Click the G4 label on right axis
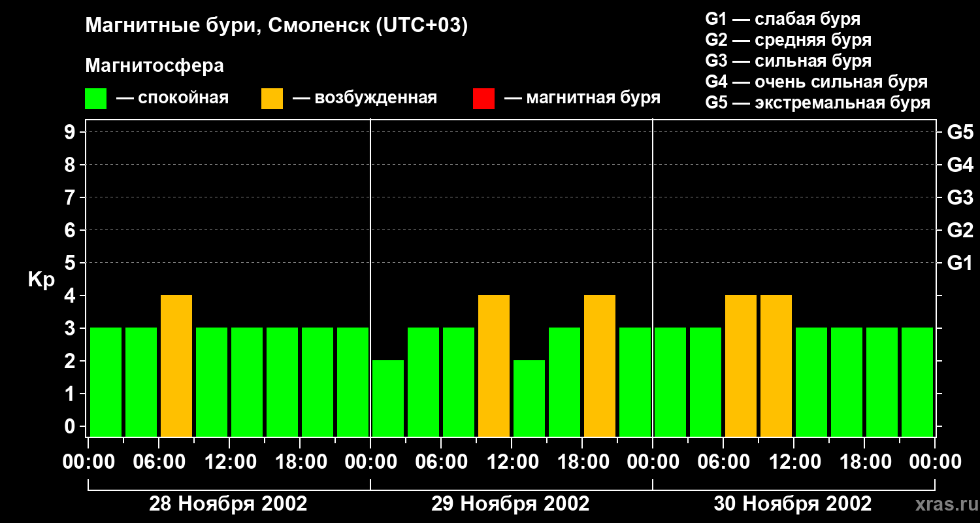Viewport: 980px width, 523px height. click(x=960, y=165)
